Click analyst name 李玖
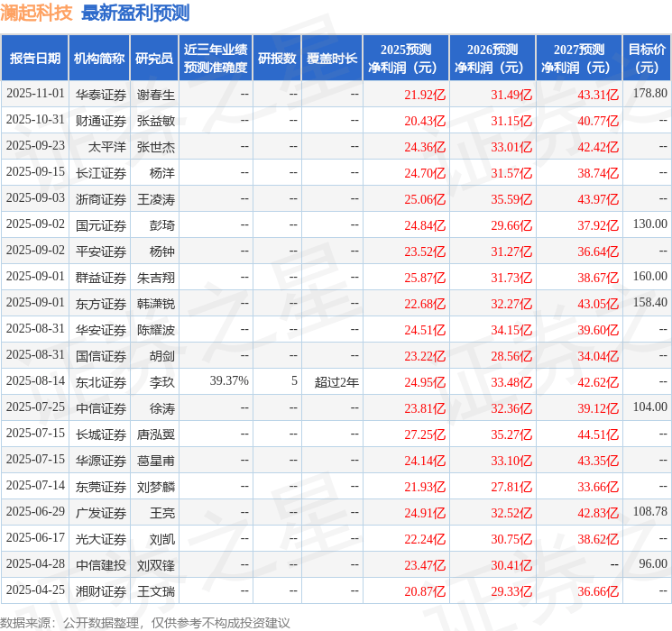 pyautogui.click(x=162, y=382)
